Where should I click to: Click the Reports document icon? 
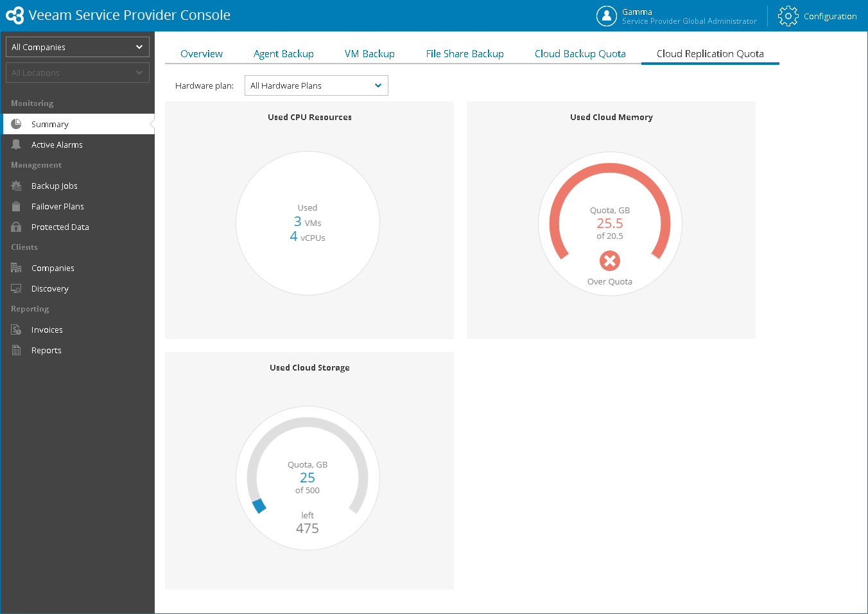click(x=16, y=350)
